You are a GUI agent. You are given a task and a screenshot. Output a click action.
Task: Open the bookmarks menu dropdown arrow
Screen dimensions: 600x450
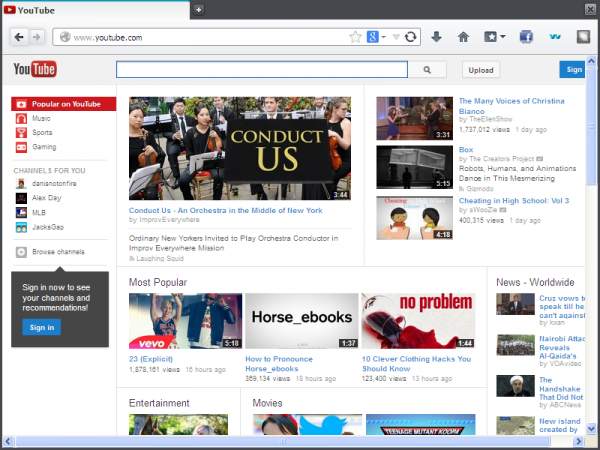coord(502,37)
